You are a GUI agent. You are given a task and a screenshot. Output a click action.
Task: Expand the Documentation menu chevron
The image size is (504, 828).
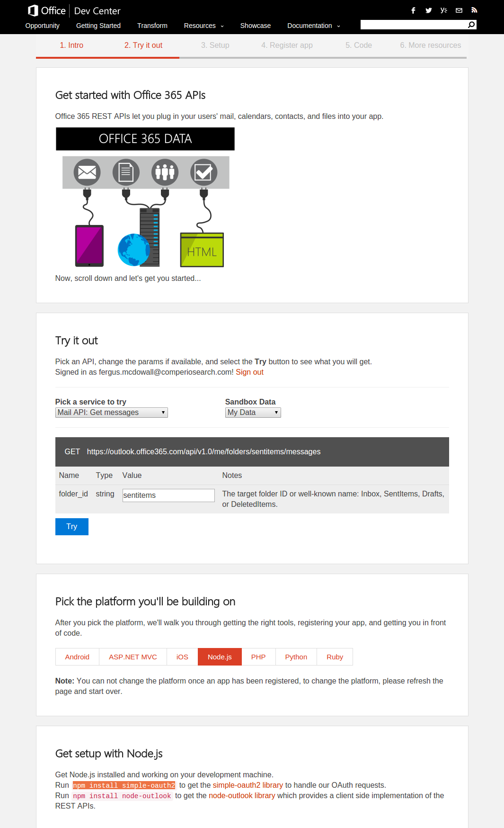point(338,26)
